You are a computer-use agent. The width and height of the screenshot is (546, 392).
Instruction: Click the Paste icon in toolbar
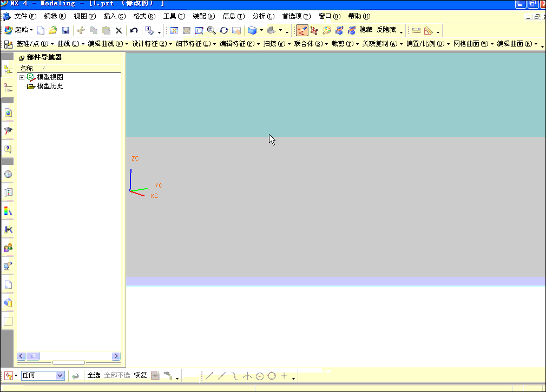tap(106, 30)
